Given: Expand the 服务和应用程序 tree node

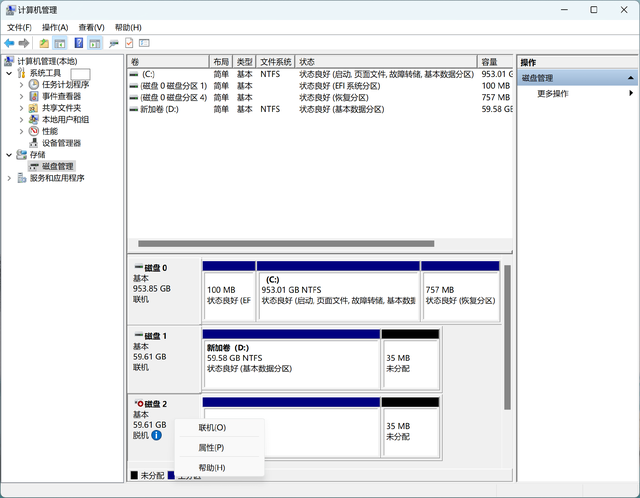Looking at the screenshot, I should (x=9, y=178).
